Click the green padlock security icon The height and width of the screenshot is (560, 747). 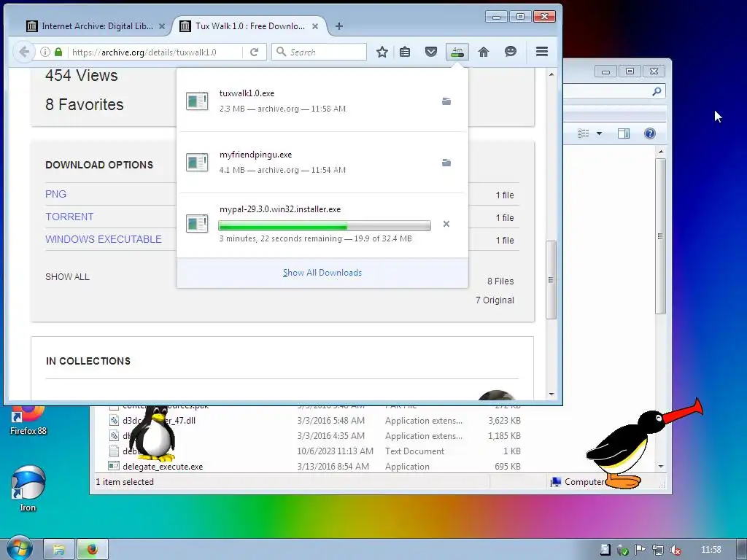(x=58, y=52)
